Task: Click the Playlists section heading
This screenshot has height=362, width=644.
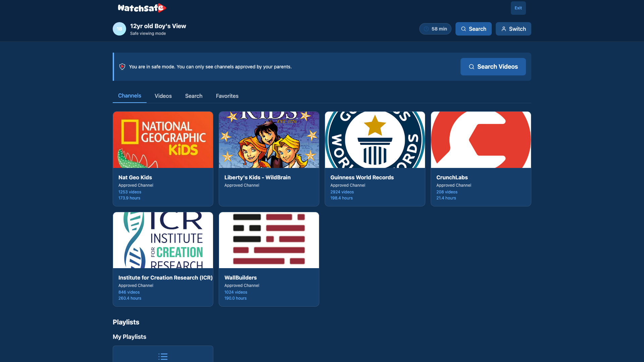Action: coord(126,322)
